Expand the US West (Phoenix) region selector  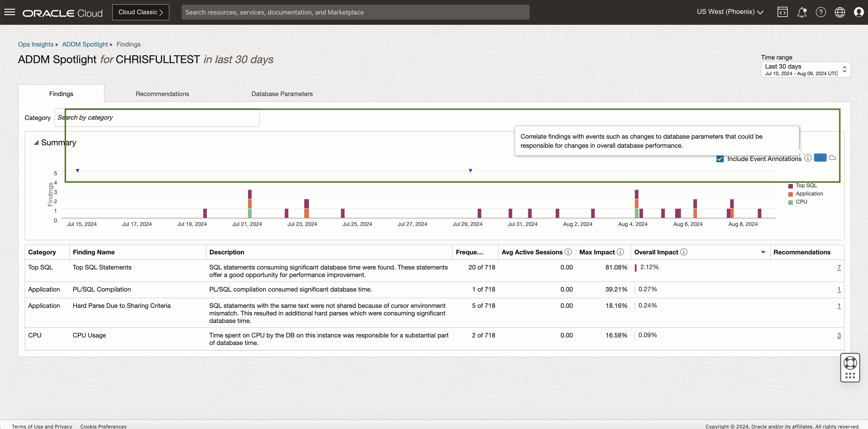[730, 12]
